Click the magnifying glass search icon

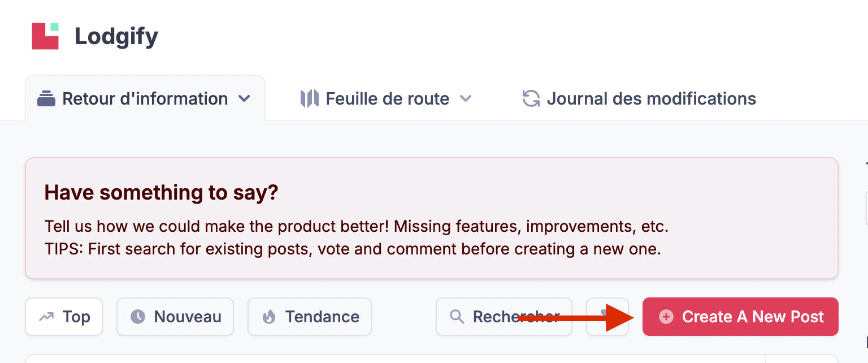[457, 317]
